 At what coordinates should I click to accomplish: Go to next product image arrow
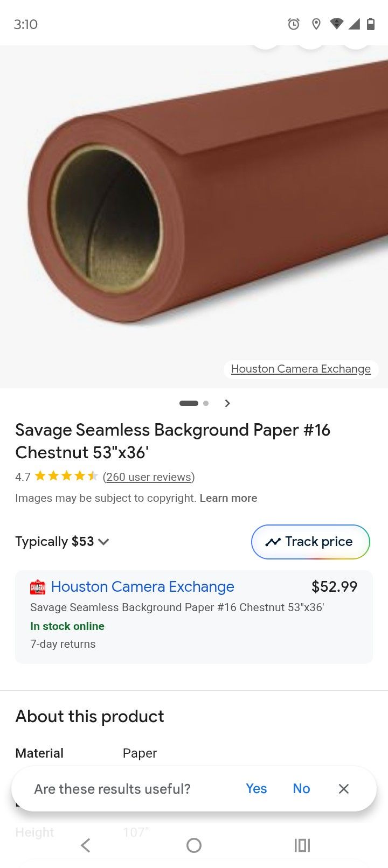[227, 403]
